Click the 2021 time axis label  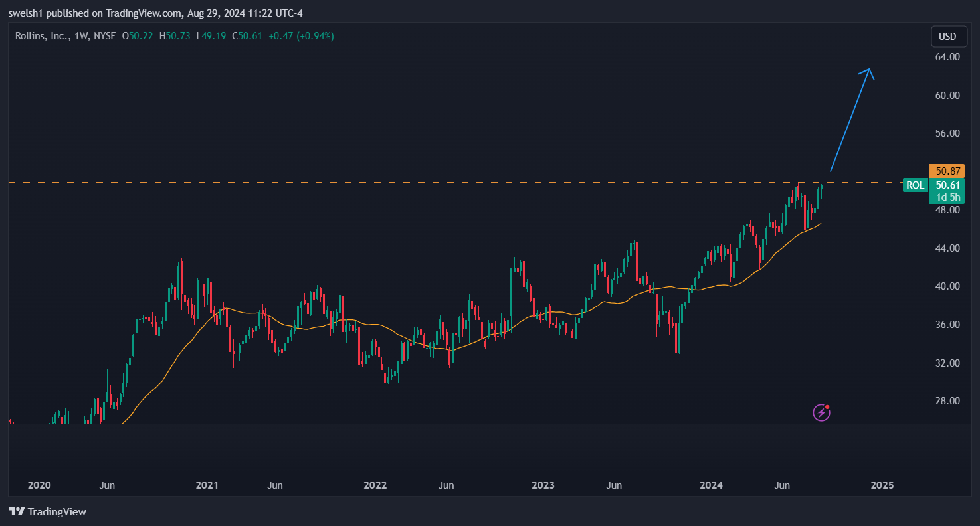click(207, 485)
